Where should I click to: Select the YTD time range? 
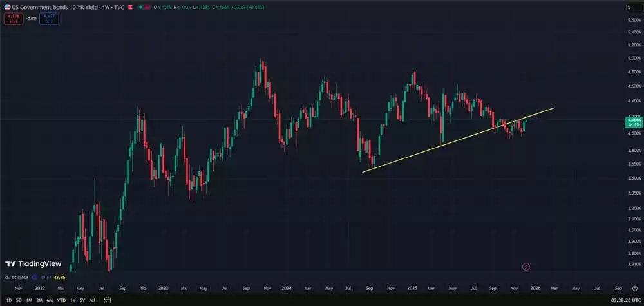point(61,300)
